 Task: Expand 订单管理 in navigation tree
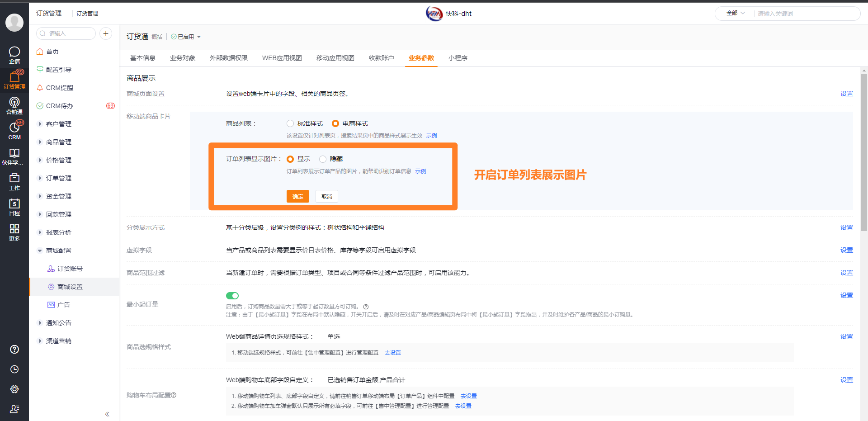point(40,178)
